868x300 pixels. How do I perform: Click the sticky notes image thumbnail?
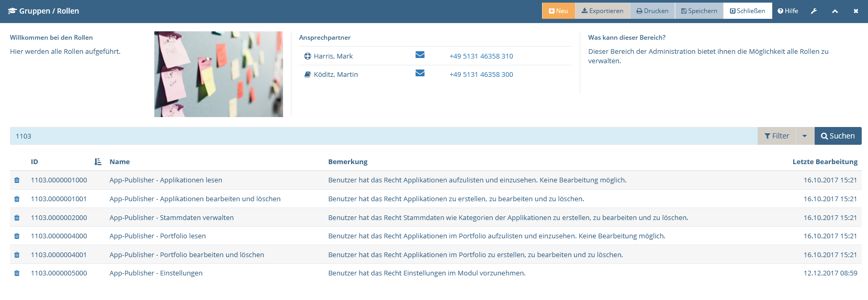[x=219, y=74]
